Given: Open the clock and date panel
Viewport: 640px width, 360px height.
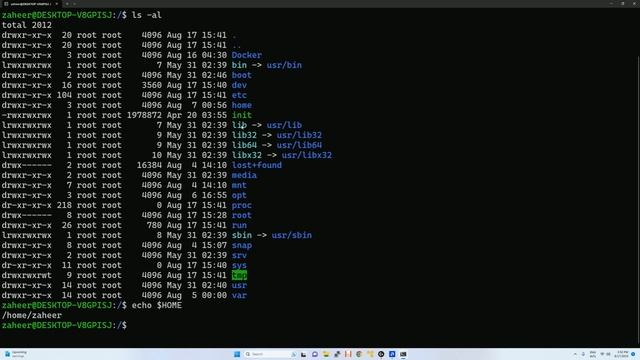Looking at the screenshot, I should tap(622, 354).
